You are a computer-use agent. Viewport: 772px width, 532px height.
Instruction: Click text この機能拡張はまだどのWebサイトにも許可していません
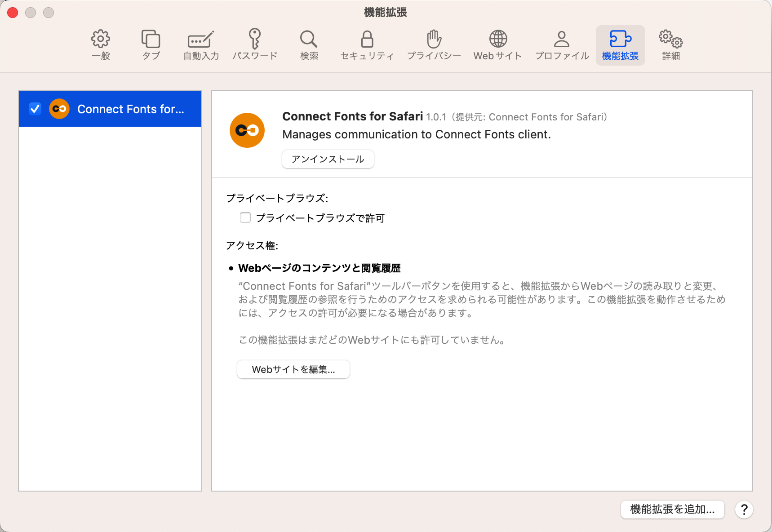pyautogui.click(x=373, y=340)
